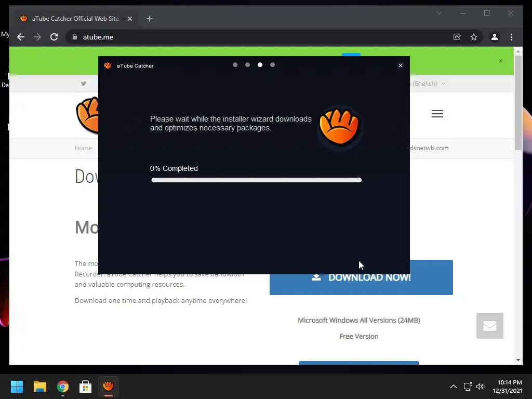Select aTube Catcher installer in taskbar
The width and height of the screenshot is (532, 399).
click(108, 387)
